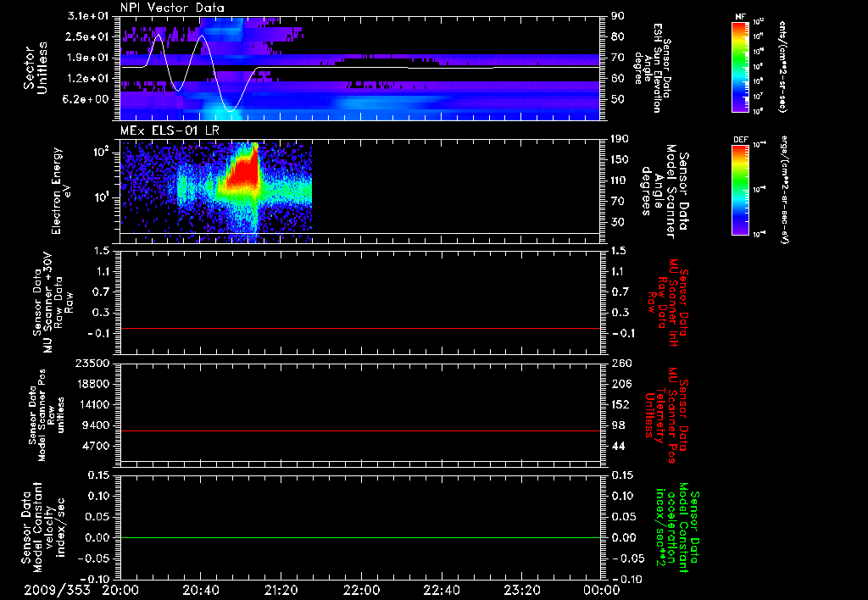Select the "NPI Vector Data" panel title

[173, 8]
